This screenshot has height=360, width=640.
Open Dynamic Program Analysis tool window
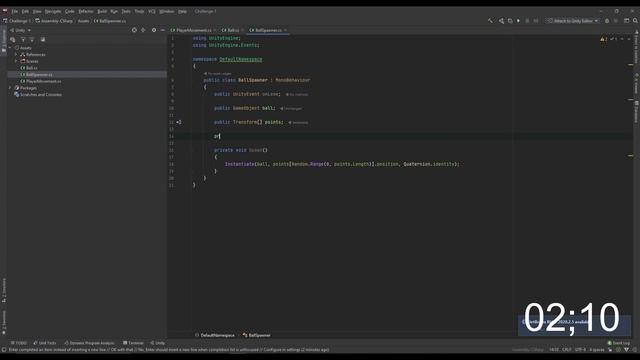(89, 343)
